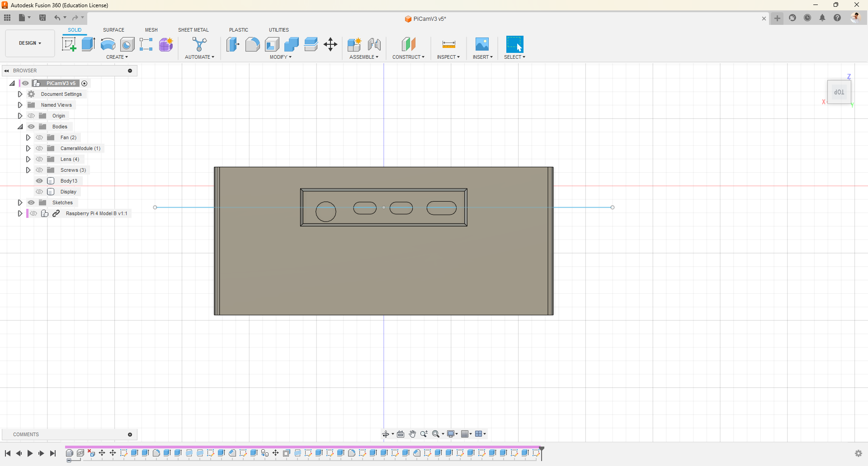
Task: Open Grid and Snaps settings
Action: pyautogui.click(x=467, y=434)
